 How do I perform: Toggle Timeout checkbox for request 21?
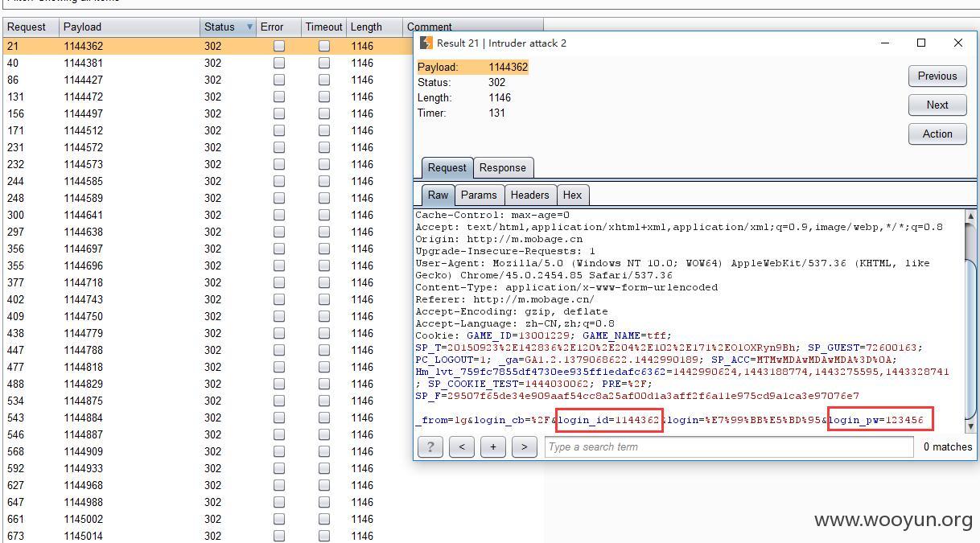tap(324, 46)
